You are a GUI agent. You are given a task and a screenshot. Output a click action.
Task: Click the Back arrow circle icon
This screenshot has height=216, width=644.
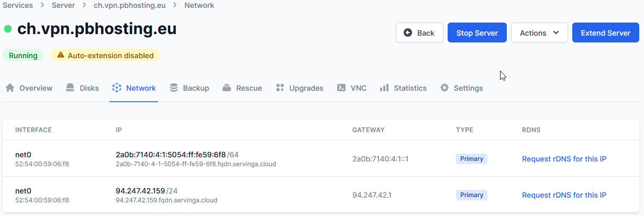(408, 33)
